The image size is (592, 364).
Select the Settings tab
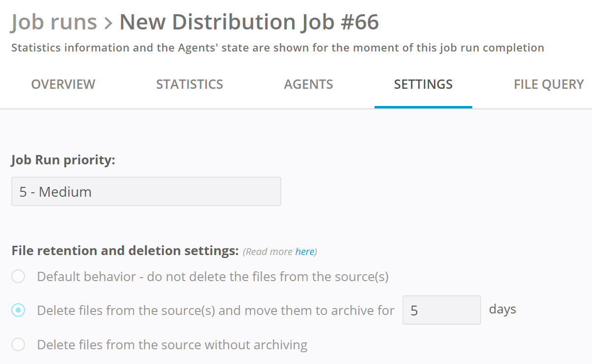click(x=423, y=84)
